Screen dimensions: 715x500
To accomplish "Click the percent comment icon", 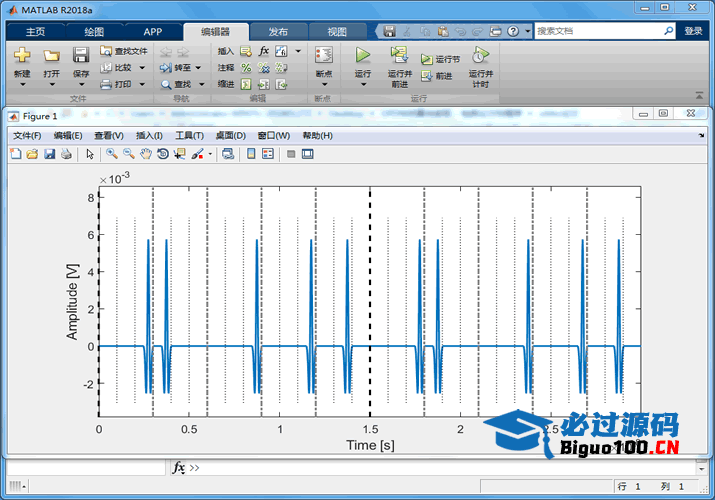I will point(246,68).
